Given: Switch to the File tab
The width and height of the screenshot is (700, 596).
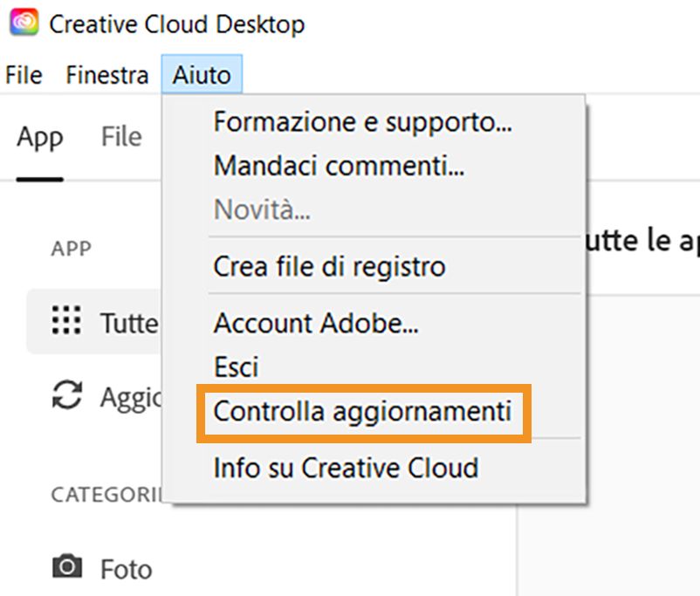Looking at the screenshot, I should 120,136.
